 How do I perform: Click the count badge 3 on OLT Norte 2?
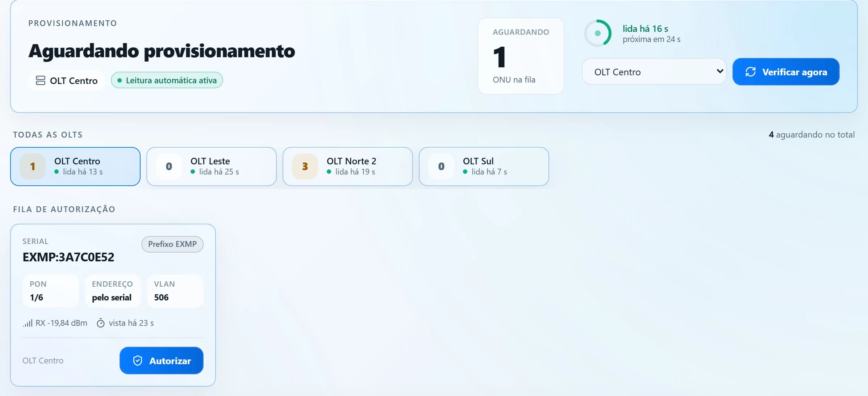click(305, 167)
